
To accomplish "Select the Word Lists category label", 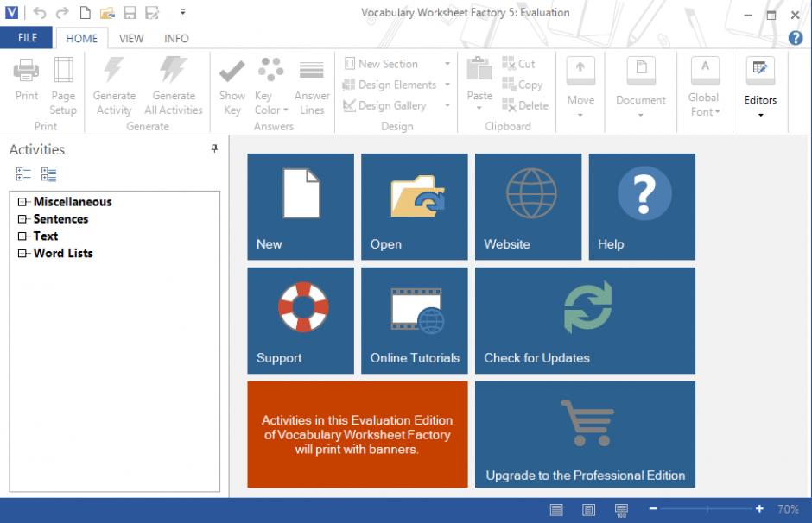I will [x=63, y=253].
